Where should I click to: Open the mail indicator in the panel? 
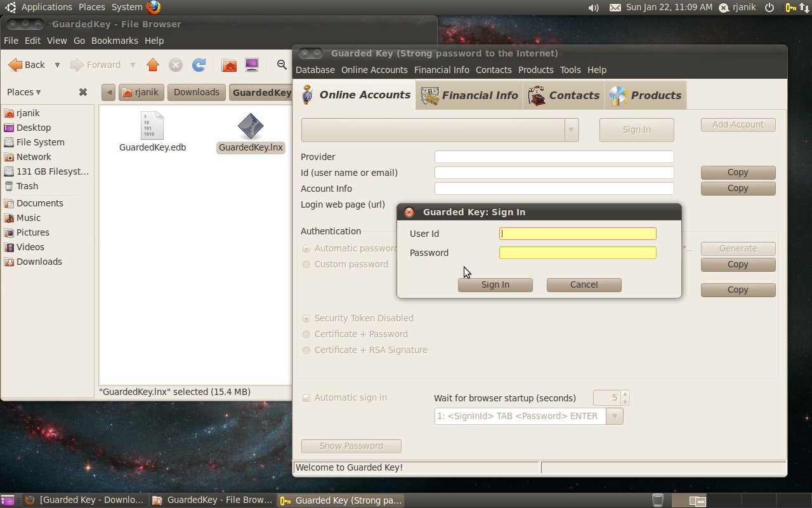[615, 8]
